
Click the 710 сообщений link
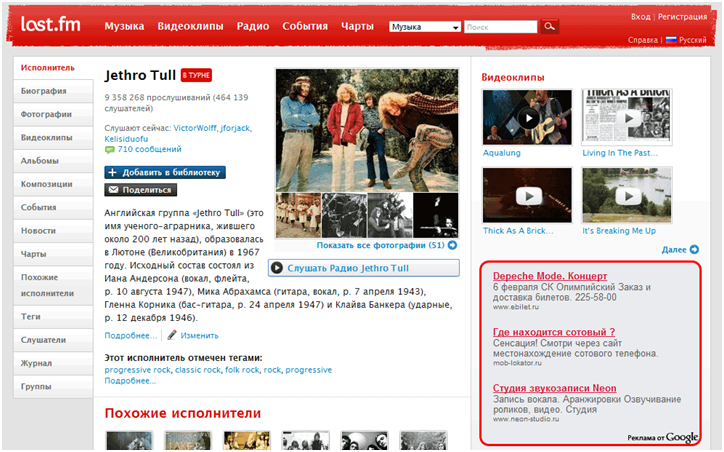coord(150,149)
